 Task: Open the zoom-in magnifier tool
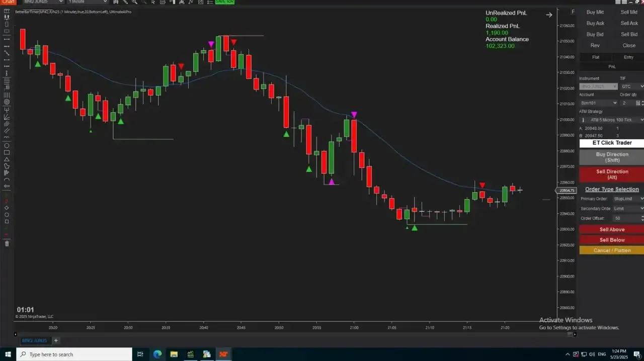[x=134, y=2]
